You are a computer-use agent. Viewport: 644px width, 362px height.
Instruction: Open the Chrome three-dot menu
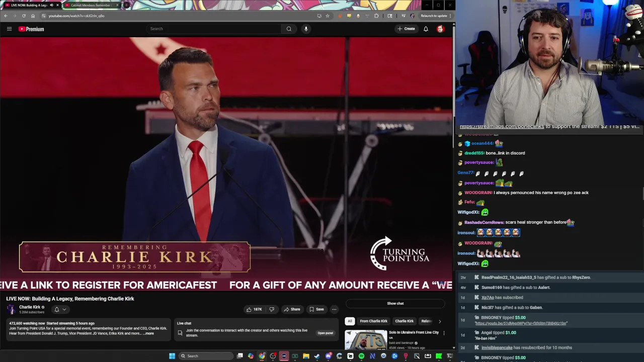click(x=451, y=16)
